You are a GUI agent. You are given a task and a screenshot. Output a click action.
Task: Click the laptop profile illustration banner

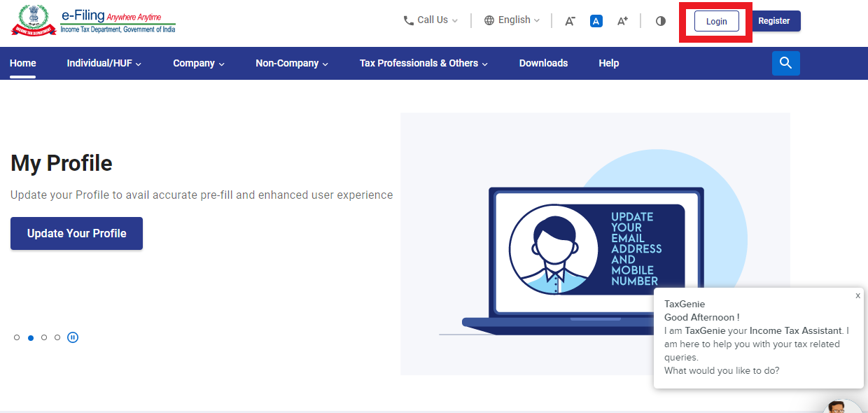click(x=595, y=244)
